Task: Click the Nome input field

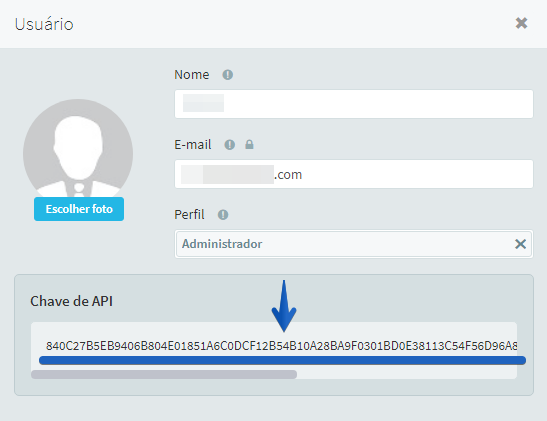Action: pyautogui.click(x=354, y=104)
